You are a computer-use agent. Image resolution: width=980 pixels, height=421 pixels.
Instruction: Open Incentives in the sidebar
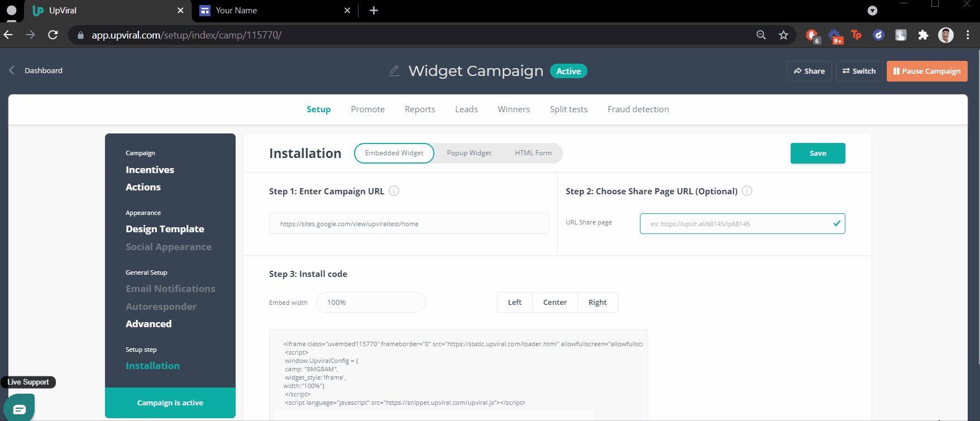pyautogui.click(x=150, y=170)
